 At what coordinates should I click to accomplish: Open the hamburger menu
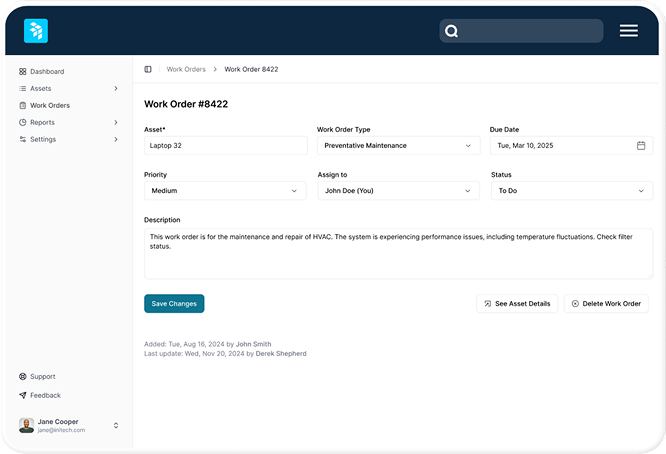[x=629, y=31]
